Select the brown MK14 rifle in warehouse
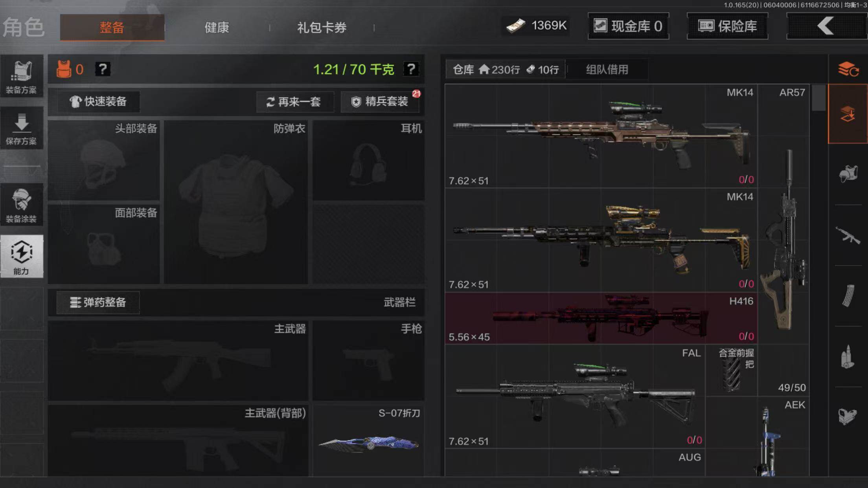Image resolution: width=868 pixels, height=488 pixels. pos(601,136)
